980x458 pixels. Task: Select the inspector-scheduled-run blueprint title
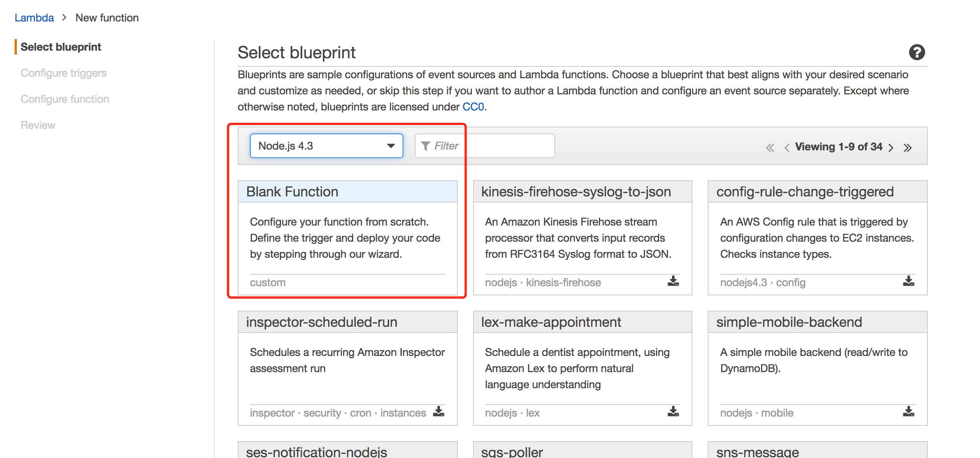[321, 322]
